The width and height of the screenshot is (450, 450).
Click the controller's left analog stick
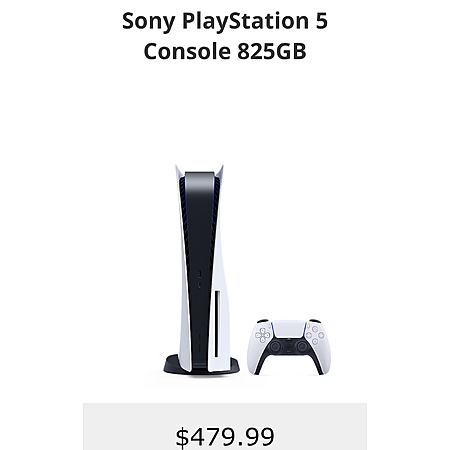click(x=276, y=347)
